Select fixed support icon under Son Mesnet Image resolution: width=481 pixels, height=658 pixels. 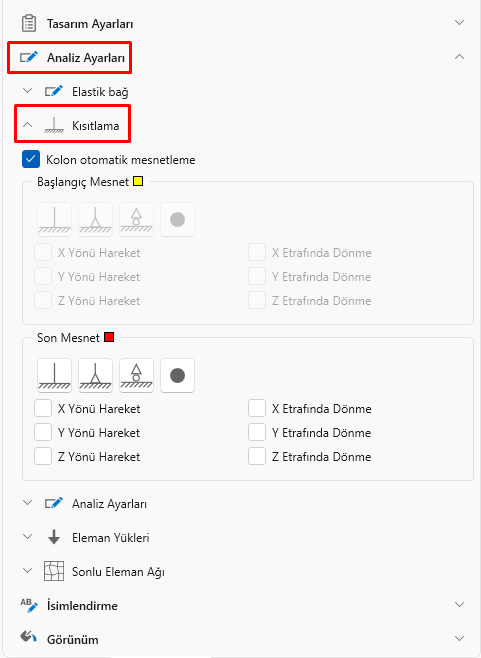click(55, 376)
